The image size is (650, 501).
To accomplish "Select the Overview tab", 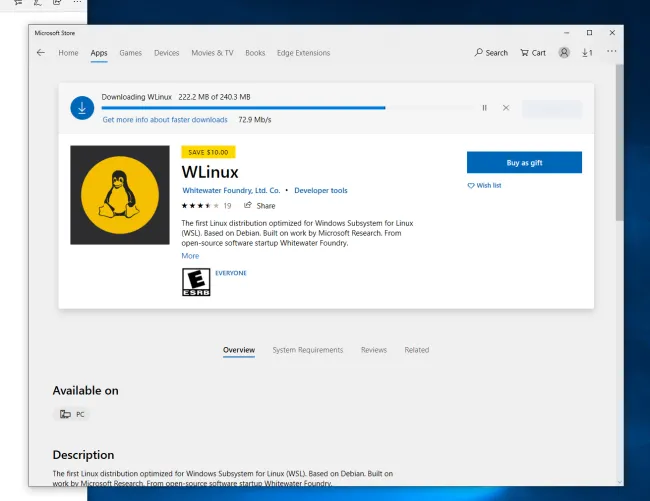I will pos(239,350).
